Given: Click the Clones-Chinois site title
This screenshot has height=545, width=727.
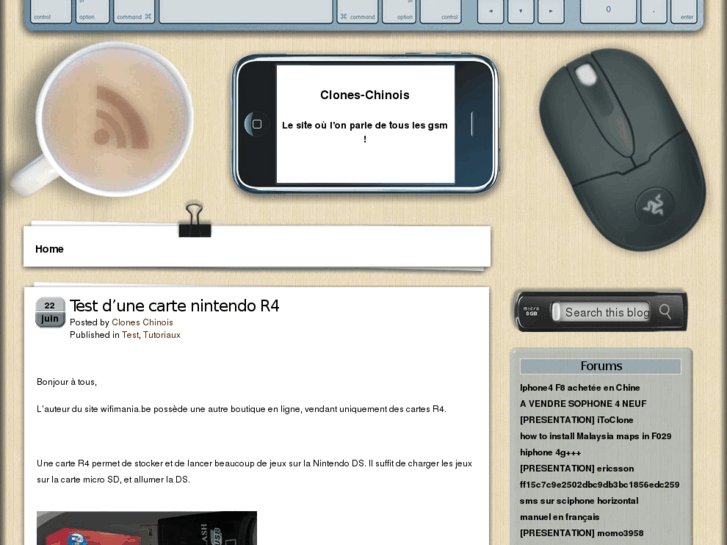Looking at the screenshot, I should click(x=365, y=95).
